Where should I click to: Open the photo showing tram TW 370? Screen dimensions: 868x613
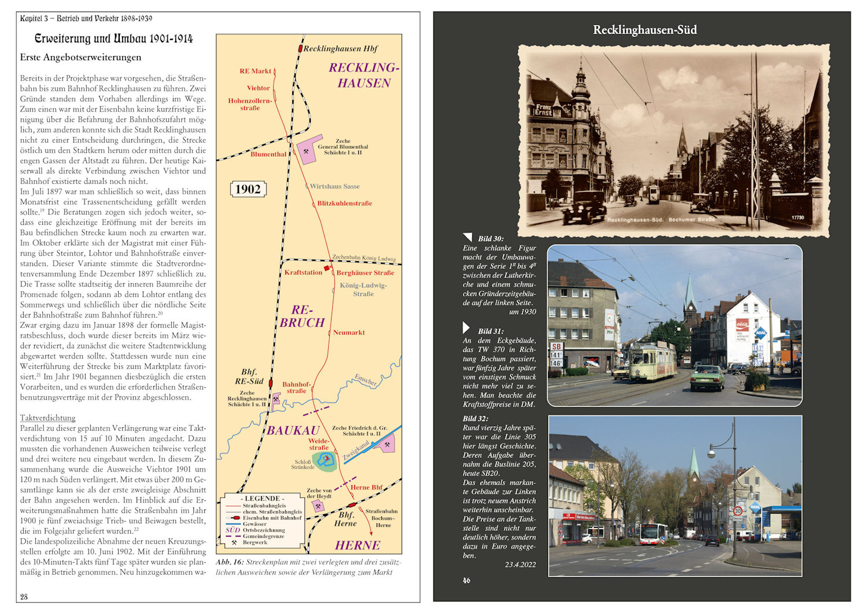coord(675,326)
